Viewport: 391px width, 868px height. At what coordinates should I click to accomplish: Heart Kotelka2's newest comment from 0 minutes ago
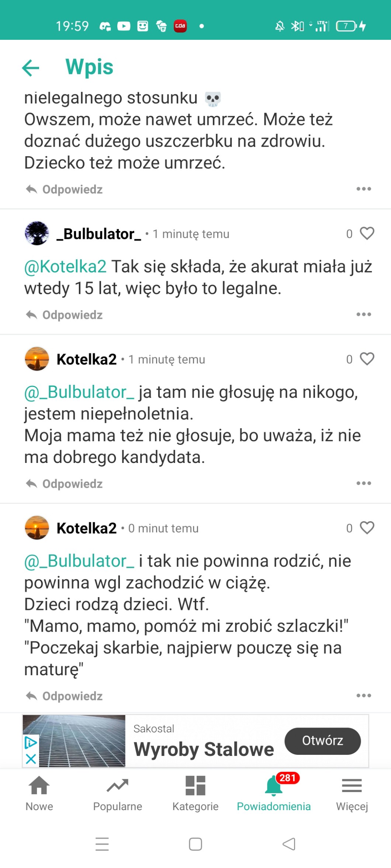coord(367,528)
